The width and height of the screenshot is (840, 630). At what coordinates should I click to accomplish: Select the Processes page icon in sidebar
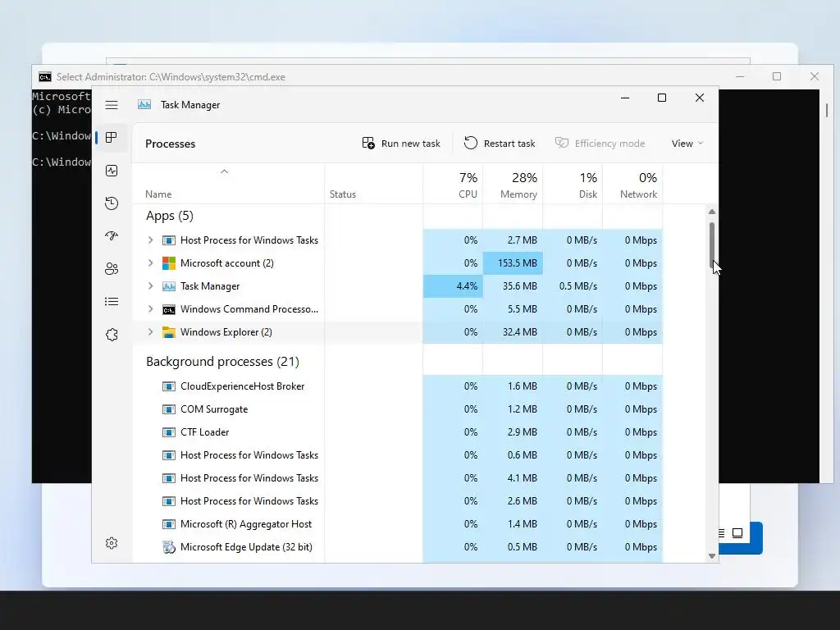tap(112, 138)
